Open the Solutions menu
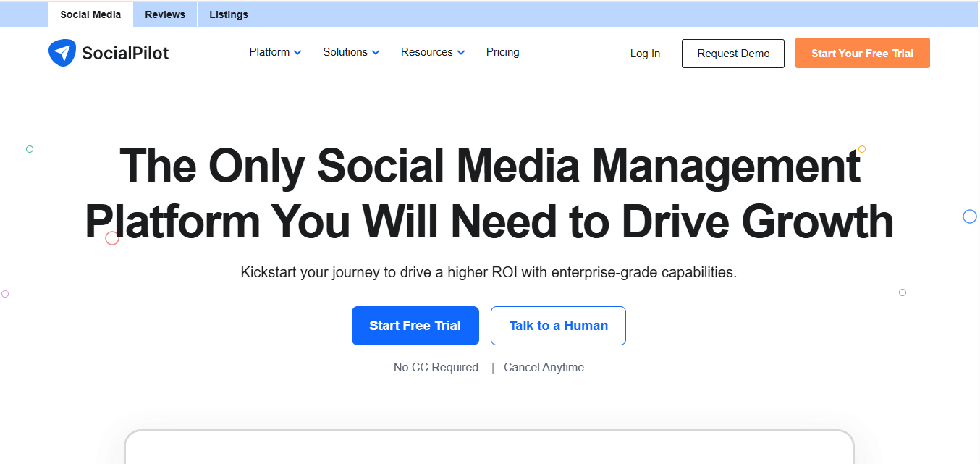Viewport: 980px width, 464px height. tap(351, 52)
